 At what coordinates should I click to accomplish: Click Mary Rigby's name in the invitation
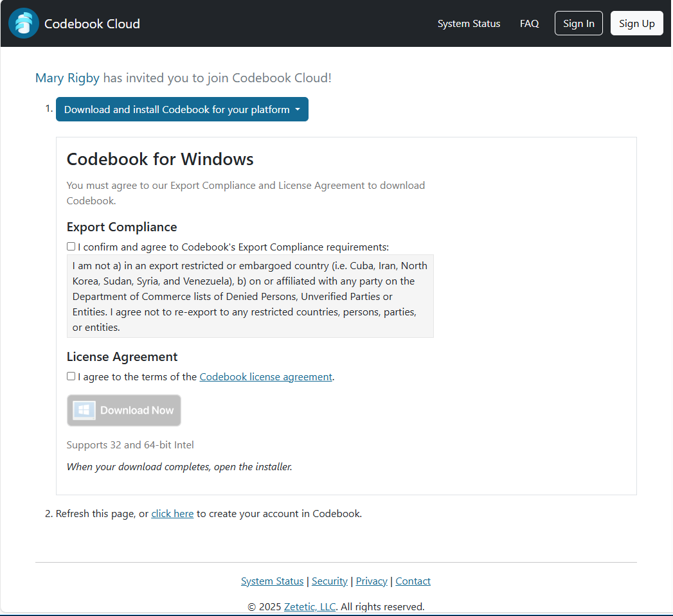point(67,78)
